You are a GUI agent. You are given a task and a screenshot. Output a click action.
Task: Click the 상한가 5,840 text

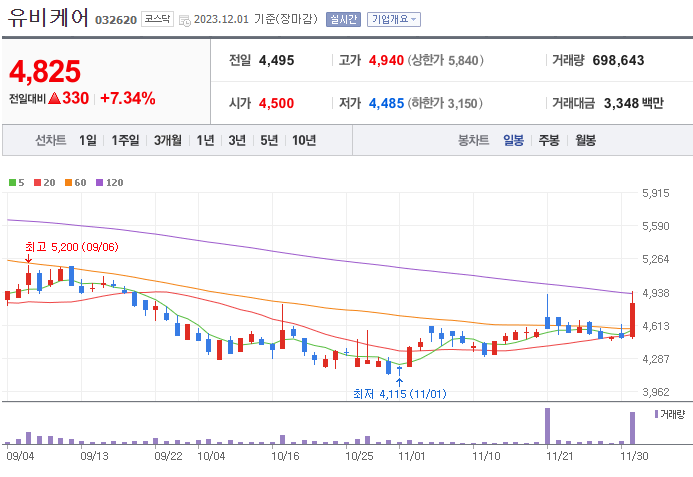(x=446, y=60)
